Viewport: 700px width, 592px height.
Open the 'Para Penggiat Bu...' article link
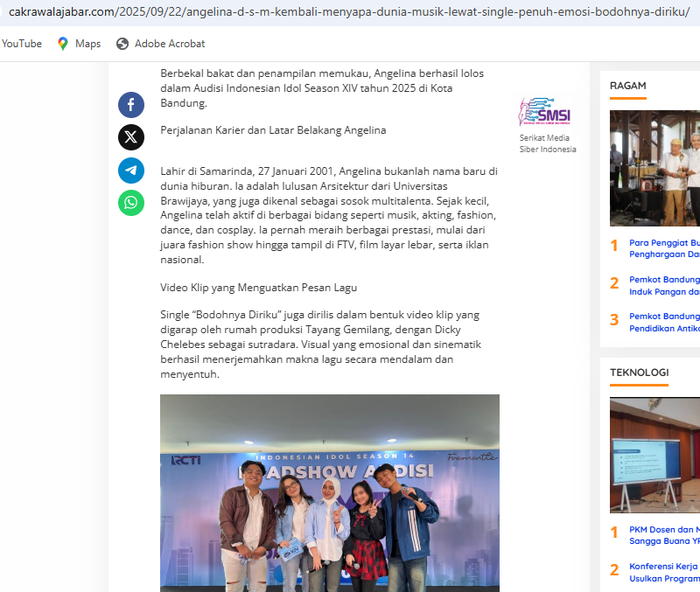tap(663, 248)
